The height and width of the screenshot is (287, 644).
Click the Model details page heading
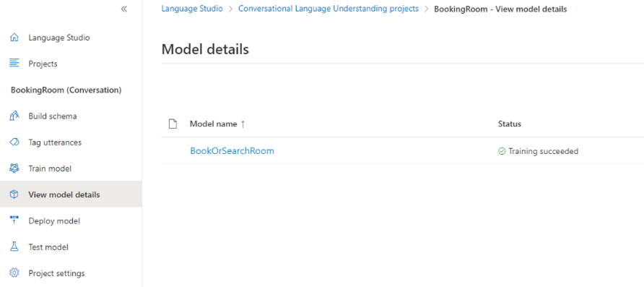pyautogui.click(x=205, y=50)
